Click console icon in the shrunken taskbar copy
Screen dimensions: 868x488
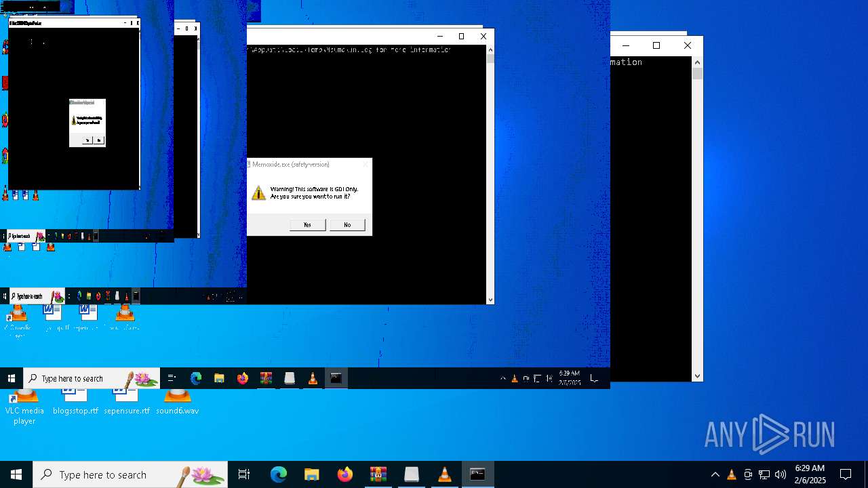[336, 378]
